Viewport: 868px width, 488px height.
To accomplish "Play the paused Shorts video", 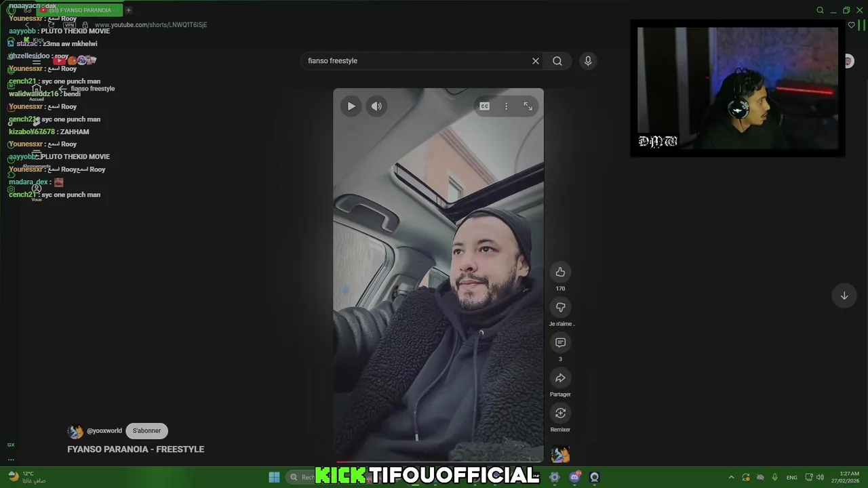I will [351, 106].
